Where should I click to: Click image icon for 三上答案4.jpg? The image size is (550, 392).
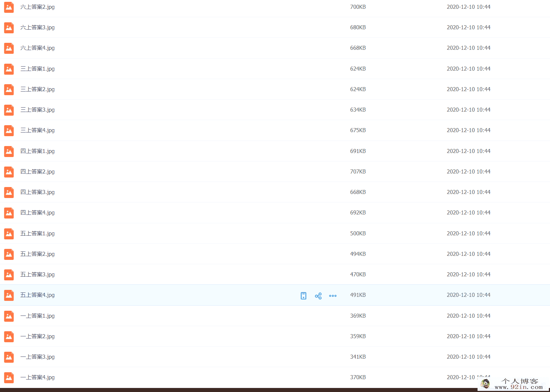(9, 130)
